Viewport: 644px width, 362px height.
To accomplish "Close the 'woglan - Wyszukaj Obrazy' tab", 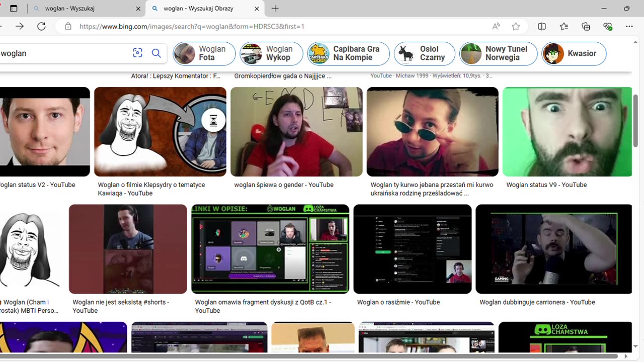I will pyautogui.click(x=257, y=9).
